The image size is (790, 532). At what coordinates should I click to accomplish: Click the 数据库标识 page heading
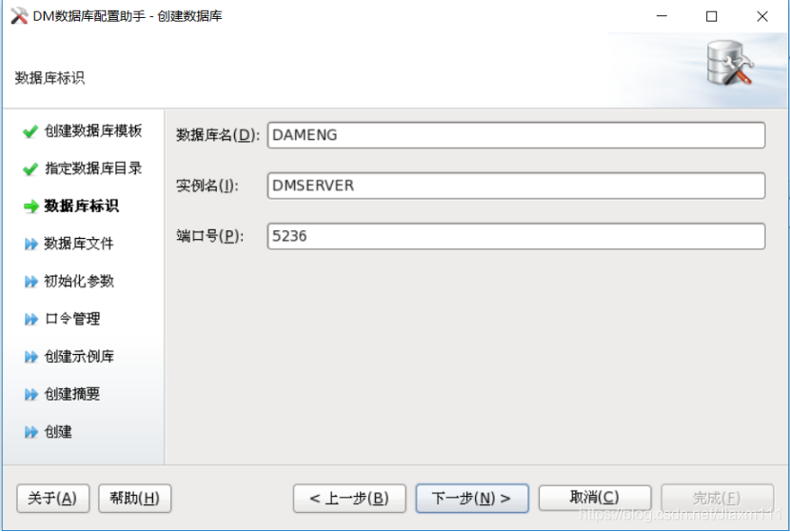(49, 78)
